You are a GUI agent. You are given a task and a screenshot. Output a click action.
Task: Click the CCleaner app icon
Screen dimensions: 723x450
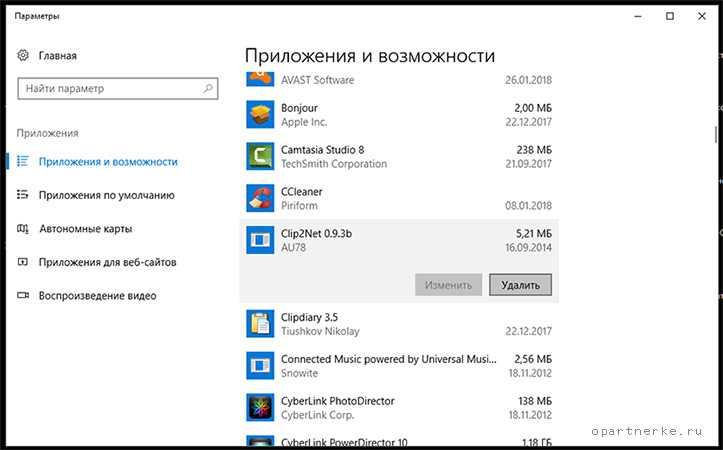260,198
